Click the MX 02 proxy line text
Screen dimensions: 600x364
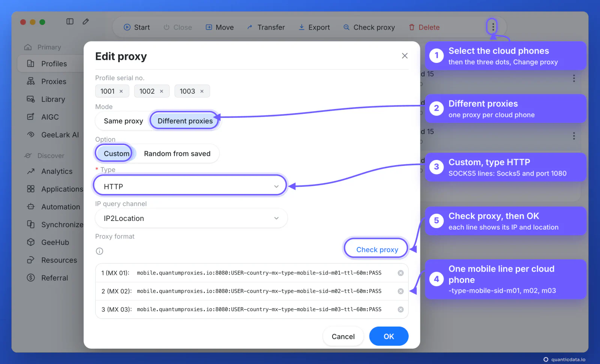click(x=259, y=291)
